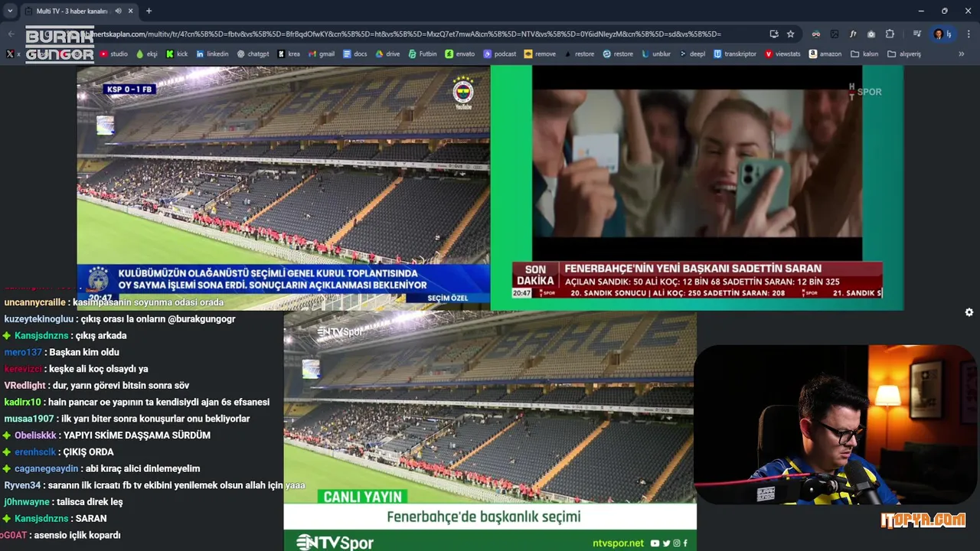
Task: Open the glasses extension icon
Action: (816, 34)
